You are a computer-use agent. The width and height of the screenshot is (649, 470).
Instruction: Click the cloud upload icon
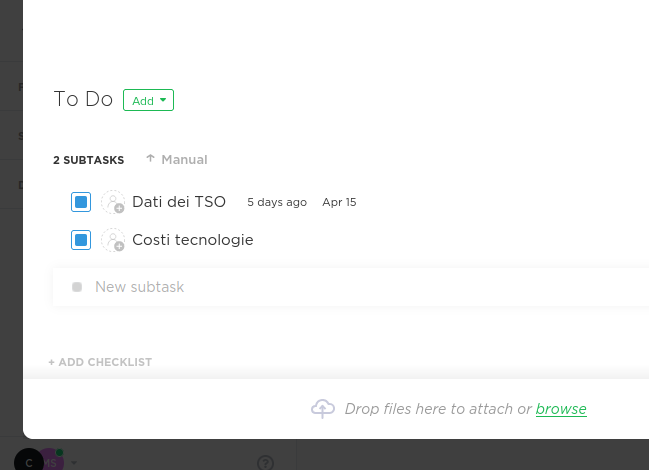pos(323,409)
